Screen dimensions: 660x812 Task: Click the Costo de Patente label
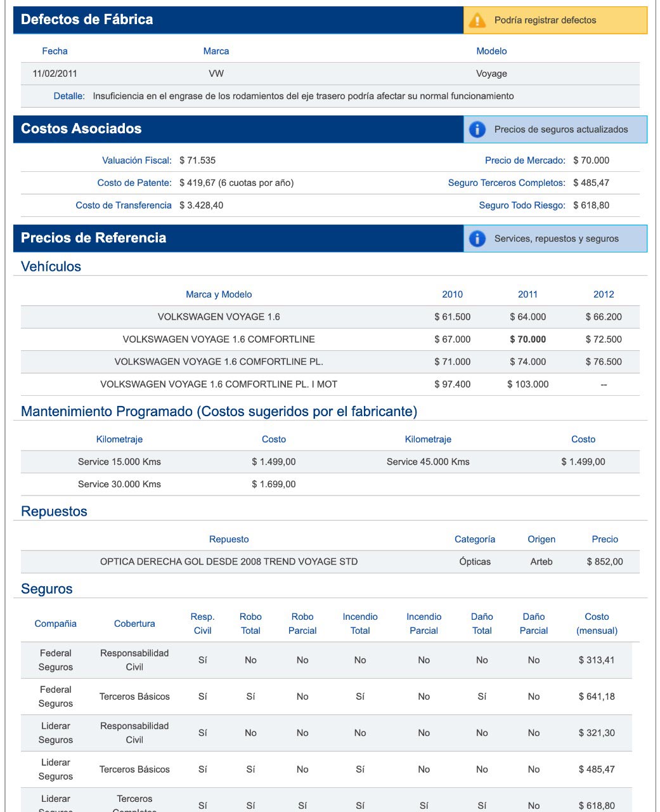tap(134, 183)
